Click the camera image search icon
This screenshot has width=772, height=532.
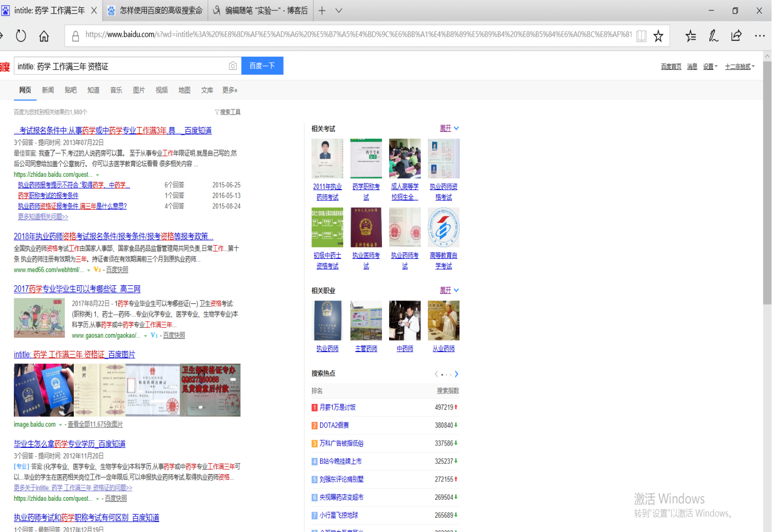pyautogui.click(x=233, y=66)
